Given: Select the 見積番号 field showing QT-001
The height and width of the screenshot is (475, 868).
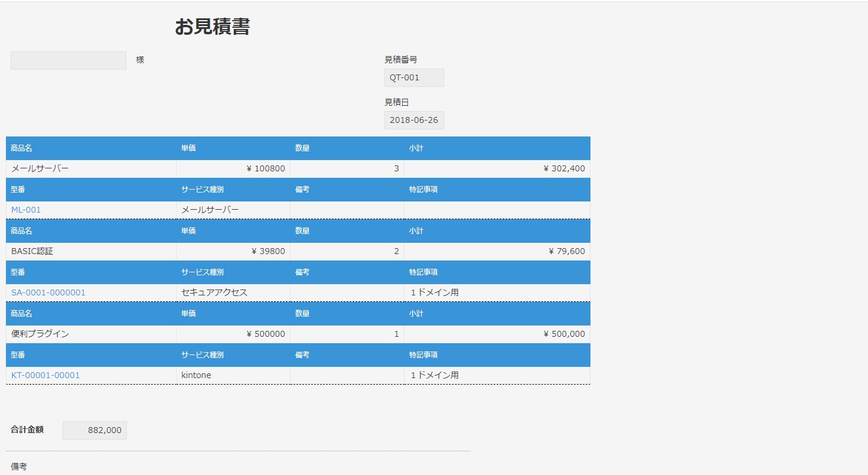Looking at the screenshot, I should coord(413,77).
